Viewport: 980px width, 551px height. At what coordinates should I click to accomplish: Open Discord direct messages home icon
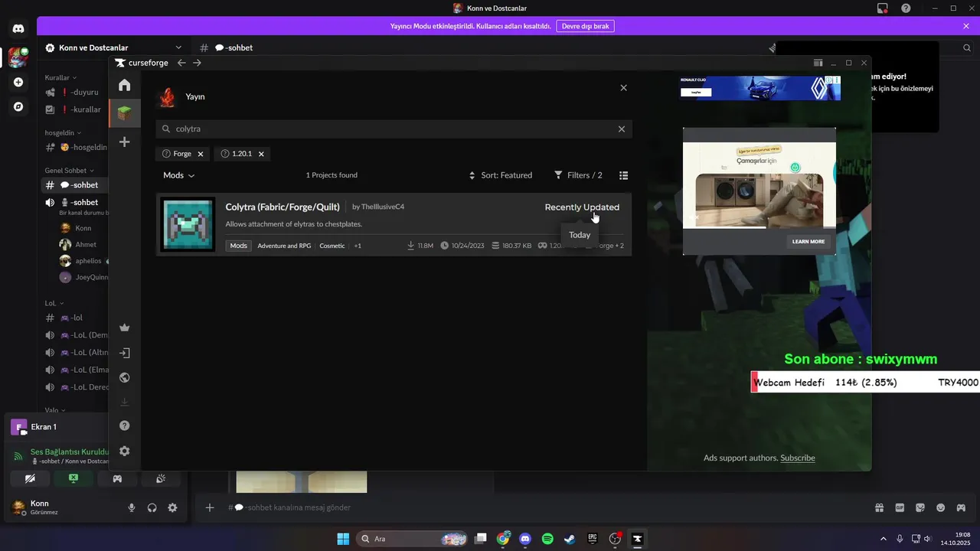point(18,29)
